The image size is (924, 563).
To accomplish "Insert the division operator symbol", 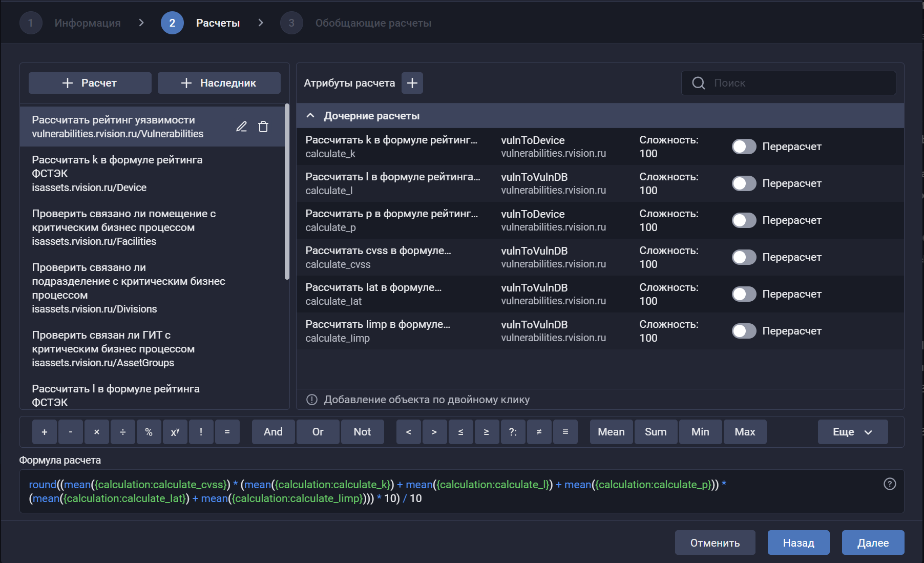I will (122, 432).
